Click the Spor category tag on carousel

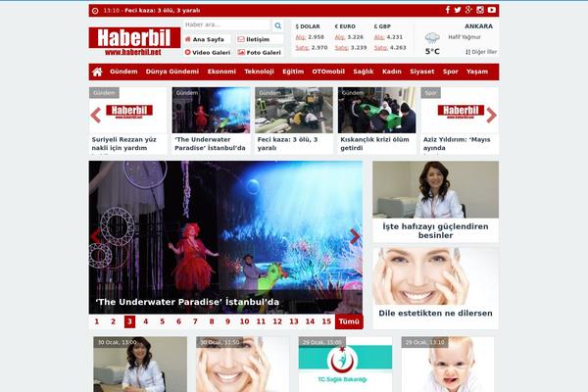tap(430, 93)
